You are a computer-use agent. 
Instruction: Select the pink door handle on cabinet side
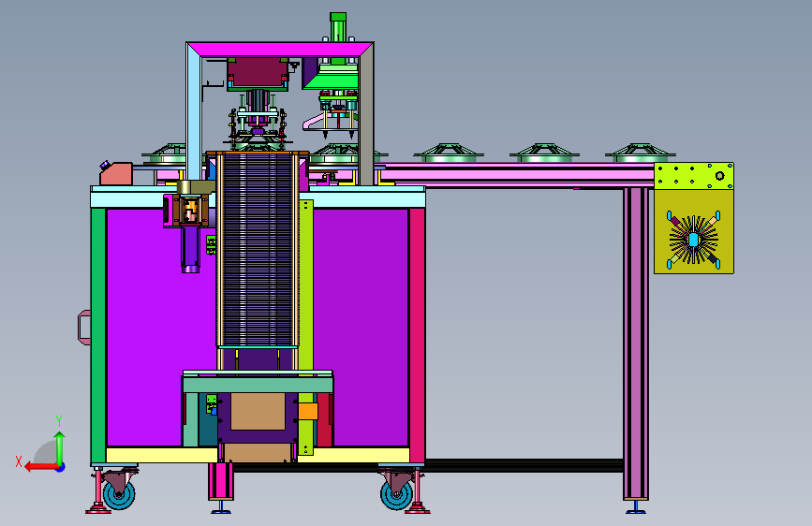point(84,328)
